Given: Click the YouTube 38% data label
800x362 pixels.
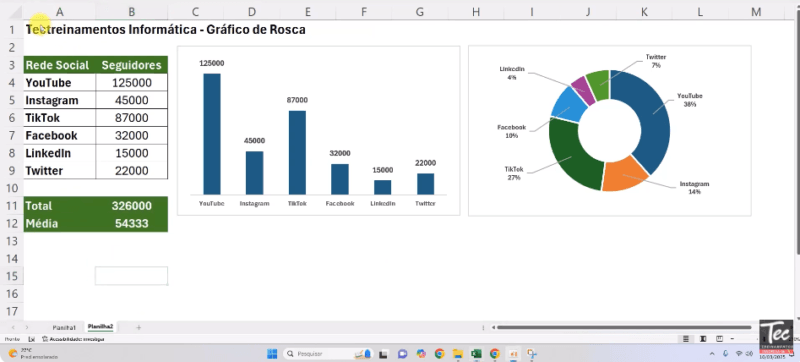Looking at the screenshot, I should (690, 100).
